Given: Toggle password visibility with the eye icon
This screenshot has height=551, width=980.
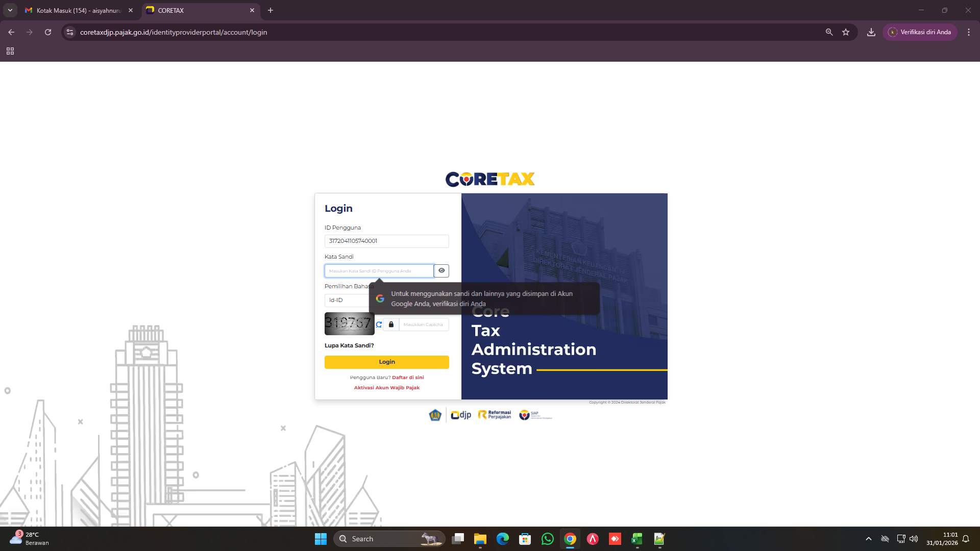Looking at the screenshot, I should 441,270.
